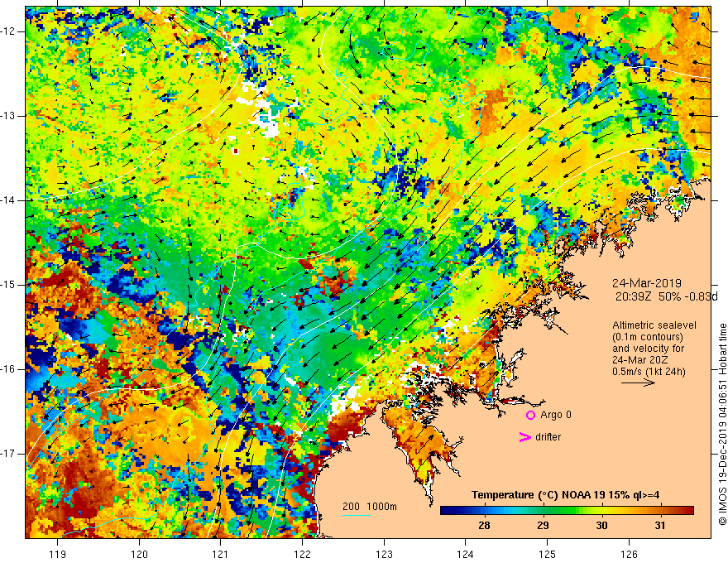Click the magenta drifter arrowhead legend symbol
The width and height of the screenshot is (728, 563).
tap(525, 437)
